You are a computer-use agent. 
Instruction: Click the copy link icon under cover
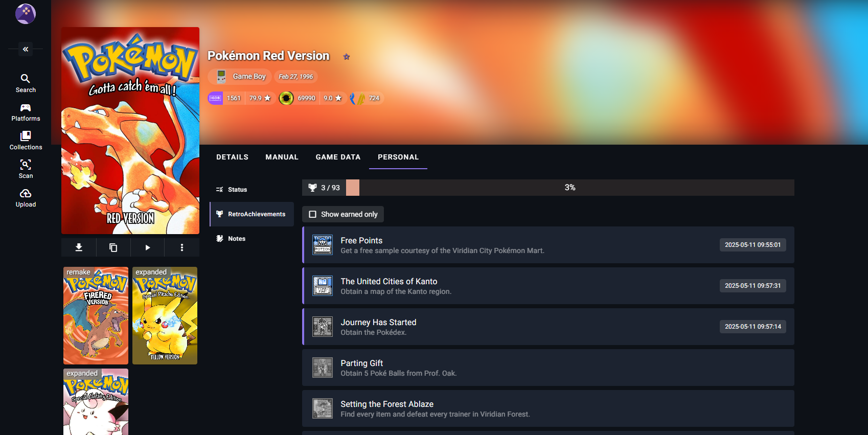tap(113, 247)
